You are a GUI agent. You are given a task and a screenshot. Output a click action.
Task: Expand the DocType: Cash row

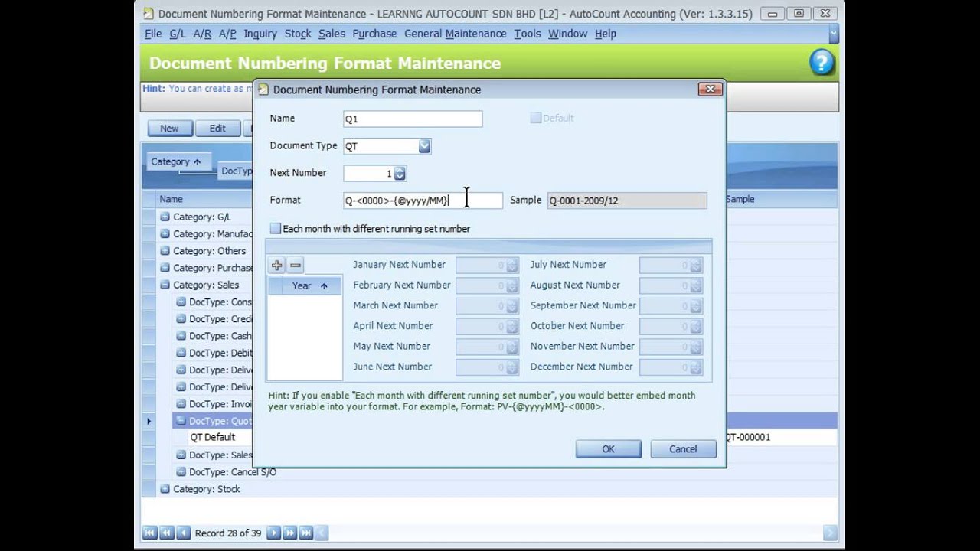click(181, 336)
